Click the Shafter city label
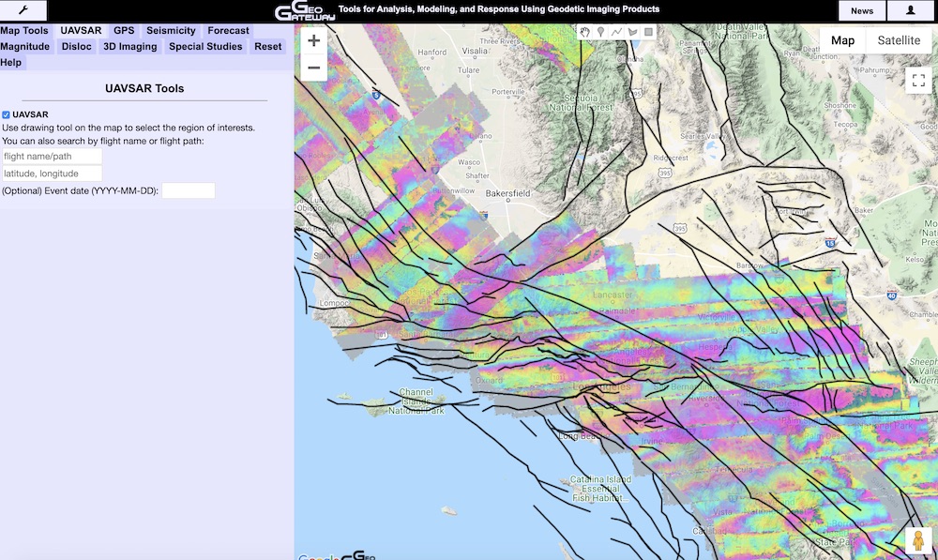The image size is (938, 560). pos(477,176)
